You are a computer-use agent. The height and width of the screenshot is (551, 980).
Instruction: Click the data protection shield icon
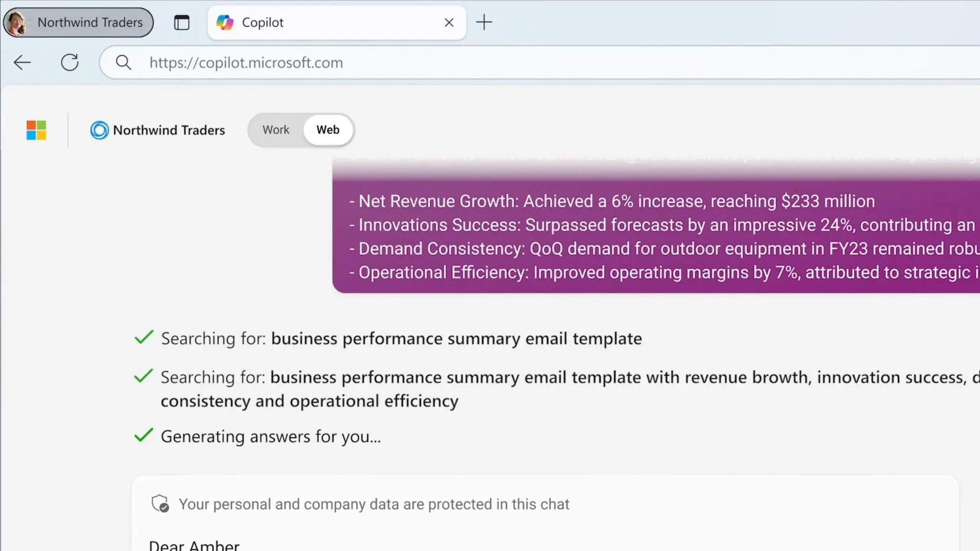tap(160, 504)
